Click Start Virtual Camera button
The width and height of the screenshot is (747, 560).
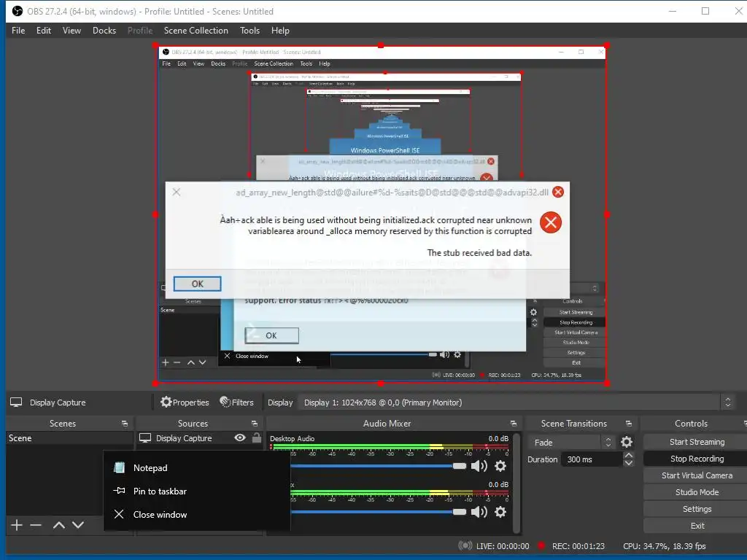click(696, 475)
